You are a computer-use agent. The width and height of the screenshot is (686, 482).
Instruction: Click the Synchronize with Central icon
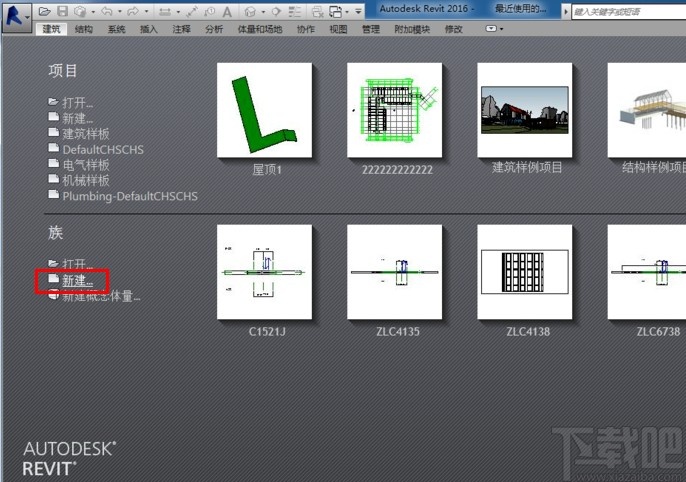tap(80, 11)
